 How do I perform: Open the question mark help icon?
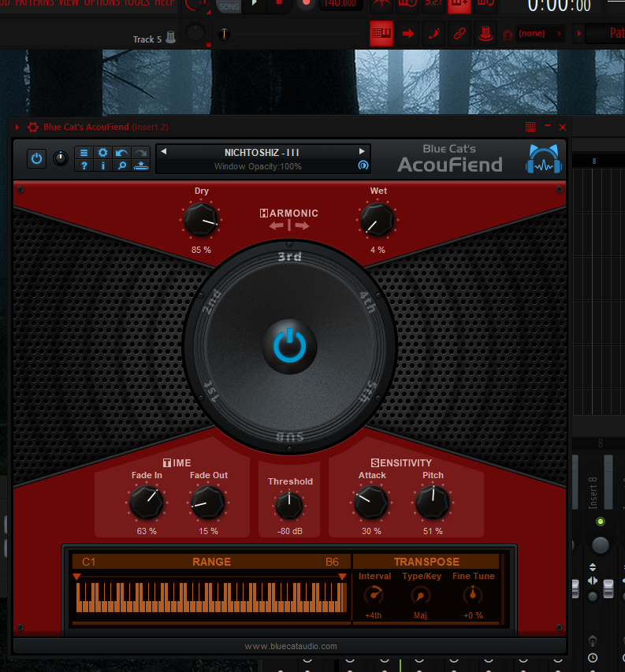click(x=84, y=165)
